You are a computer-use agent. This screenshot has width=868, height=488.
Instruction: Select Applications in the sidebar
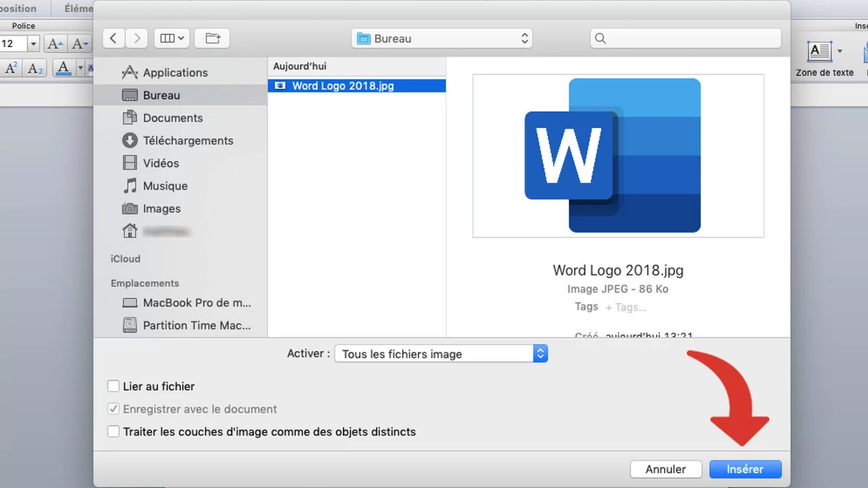(181, 72)
